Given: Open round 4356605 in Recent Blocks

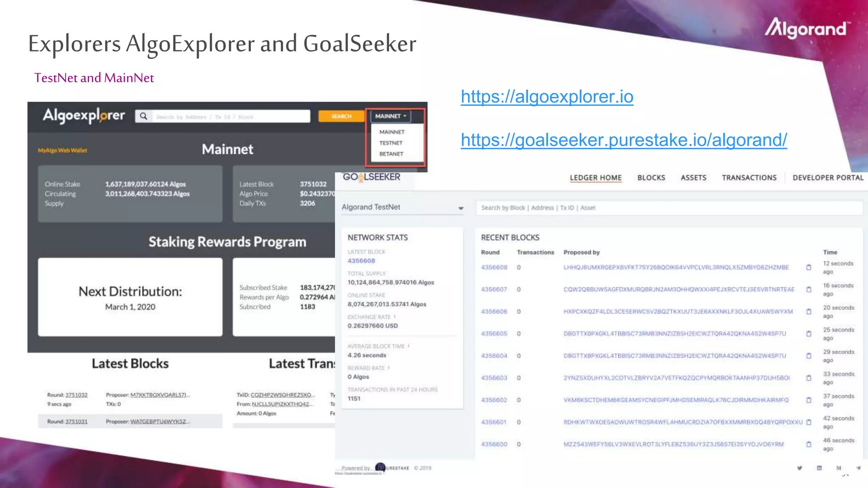Looking at the screenshot, I should point(494,333).
